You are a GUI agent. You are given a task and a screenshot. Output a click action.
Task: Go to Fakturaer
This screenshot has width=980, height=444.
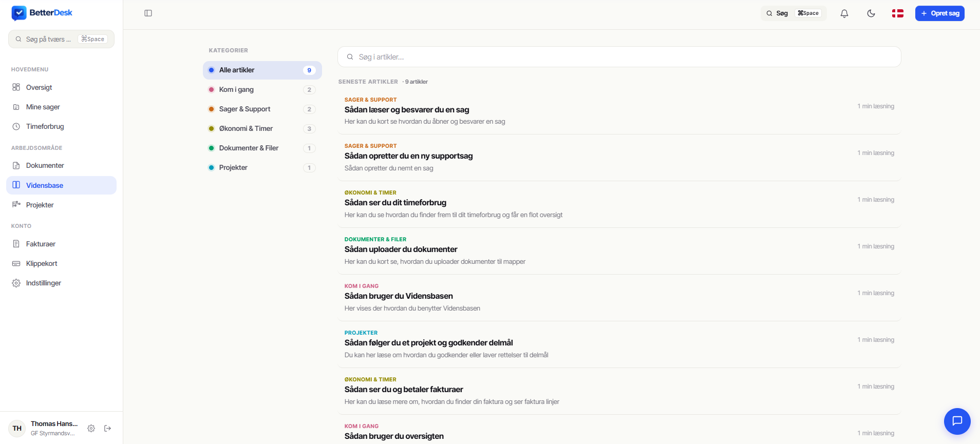click(61, 244)
